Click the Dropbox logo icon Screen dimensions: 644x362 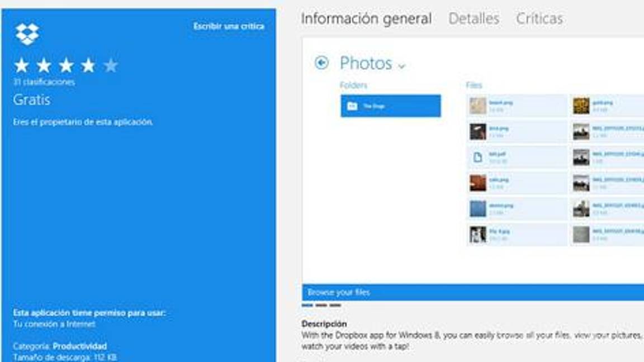click(x=27, y=34)
